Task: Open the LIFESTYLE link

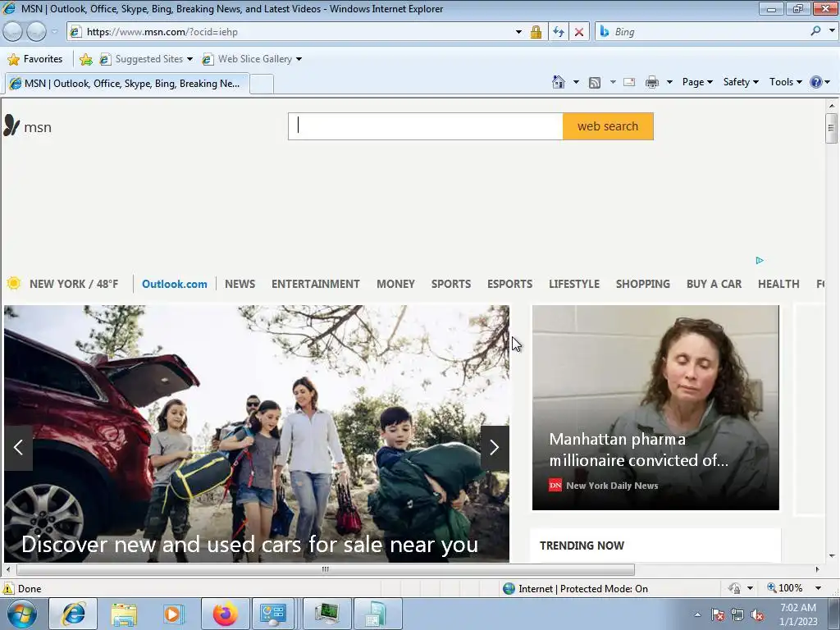Action: 573,284
